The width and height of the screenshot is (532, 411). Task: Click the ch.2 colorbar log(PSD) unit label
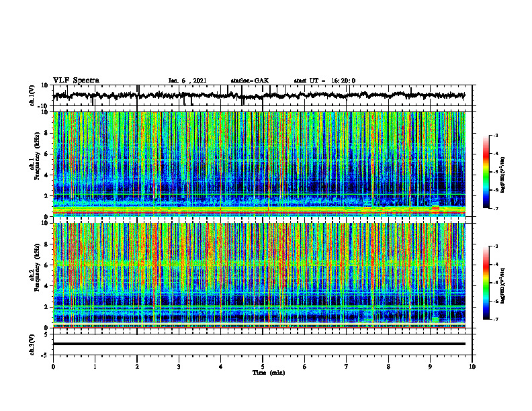[x=503, y=285]
